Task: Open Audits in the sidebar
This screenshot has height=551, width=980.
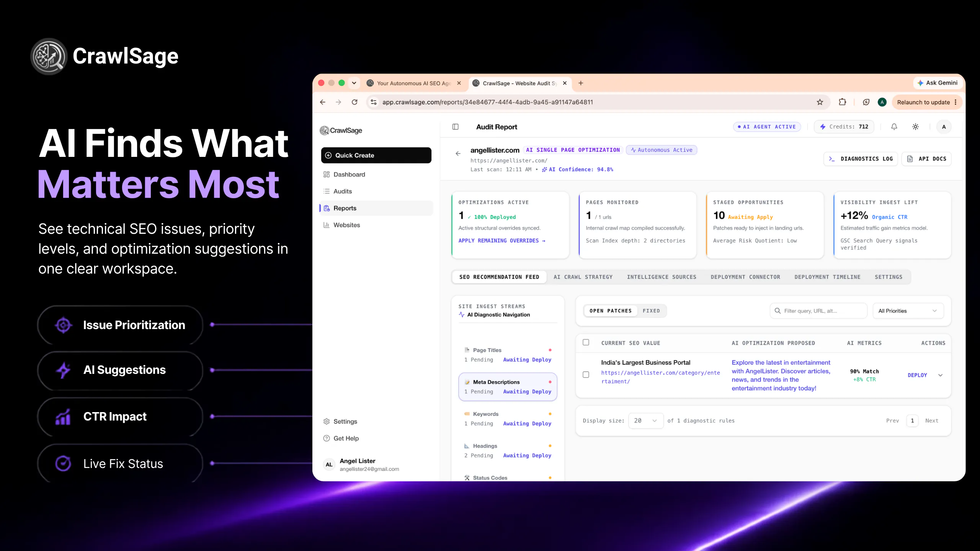Action: [x=377, y=191]
